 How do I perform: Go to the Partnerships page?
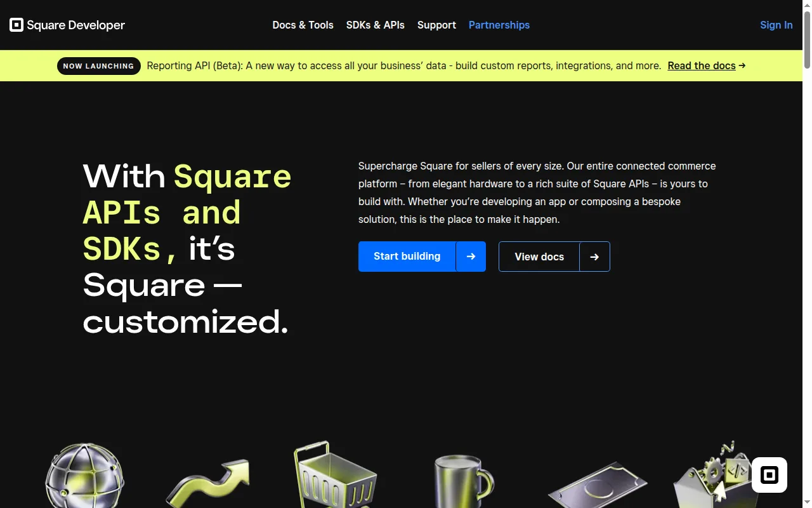499,25
